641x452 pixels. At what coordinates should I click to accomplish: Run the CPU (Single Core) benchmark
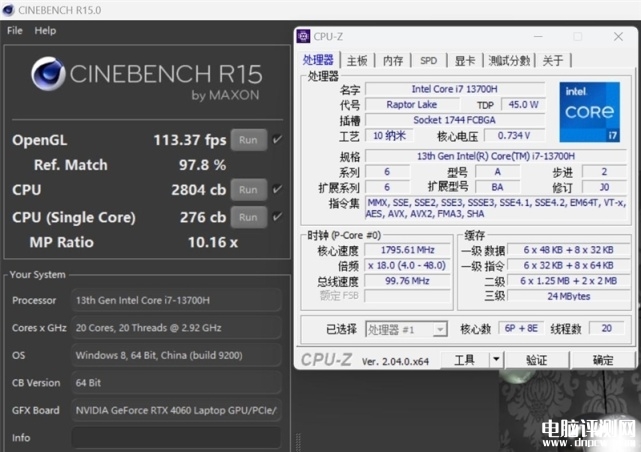[x=249, y=217]
